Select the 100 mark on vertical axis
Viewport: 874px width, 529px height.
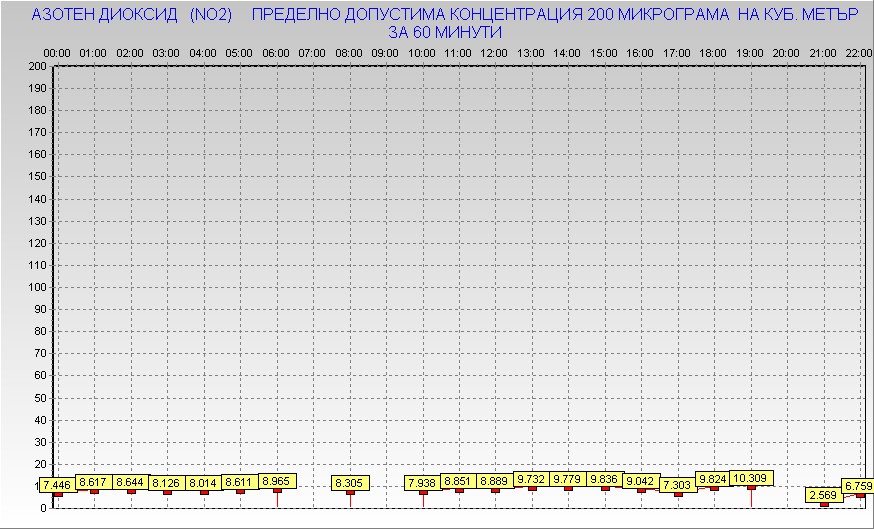[37, 287]
